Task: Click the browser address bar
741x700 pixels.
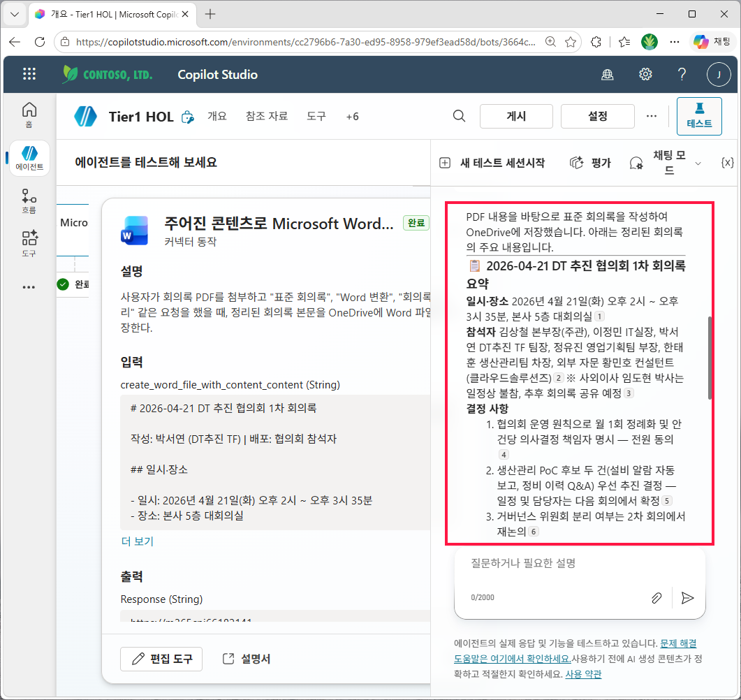Action: tap(305, 42)
